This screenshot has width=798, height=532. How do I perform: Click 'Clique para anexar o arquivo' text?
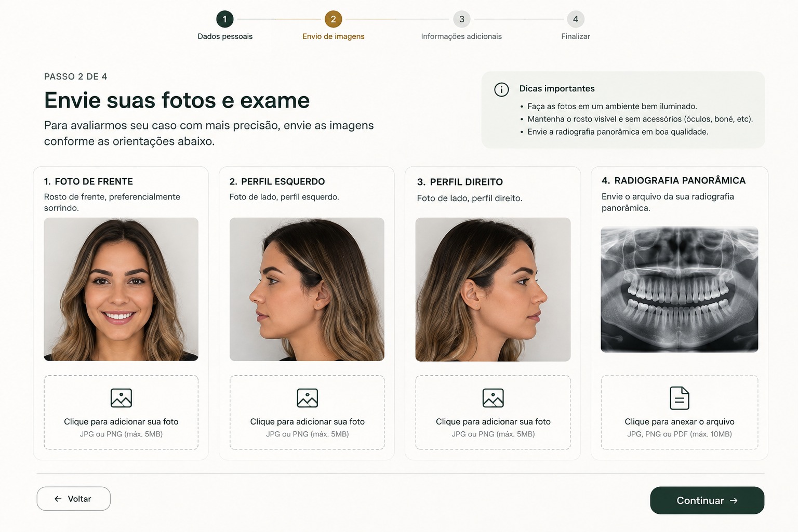[x=680, y=421]
